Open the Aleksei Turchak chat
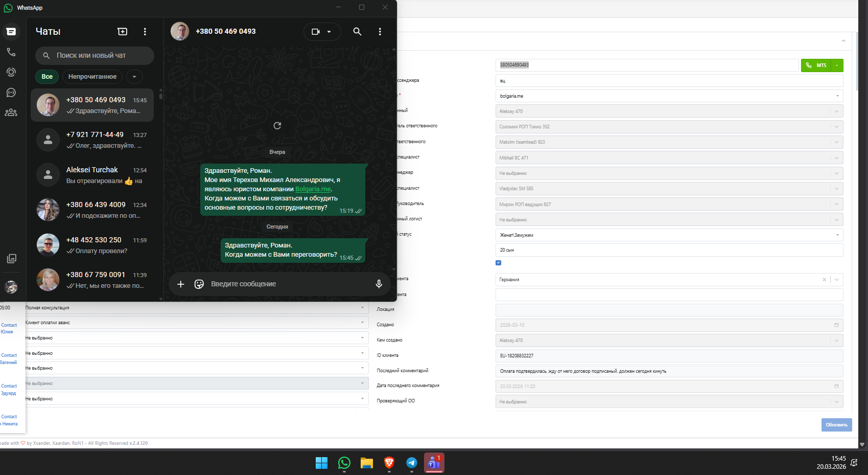Viewport: 868px width, 475px height. click(x=92, y=175)
